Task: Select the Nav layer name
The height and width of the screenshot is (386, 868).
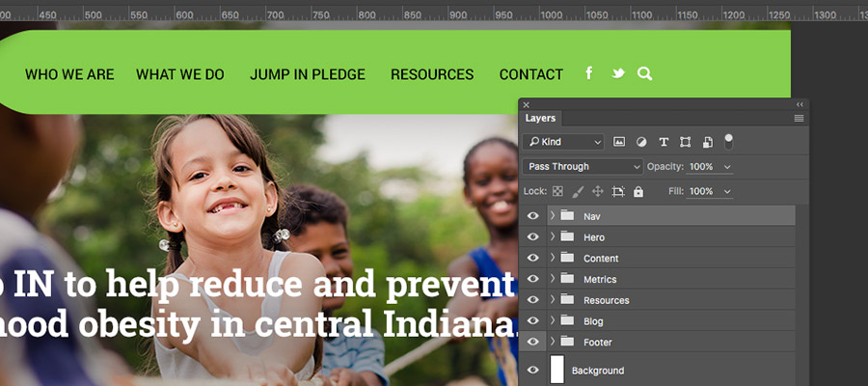Action: pos(592,216)
